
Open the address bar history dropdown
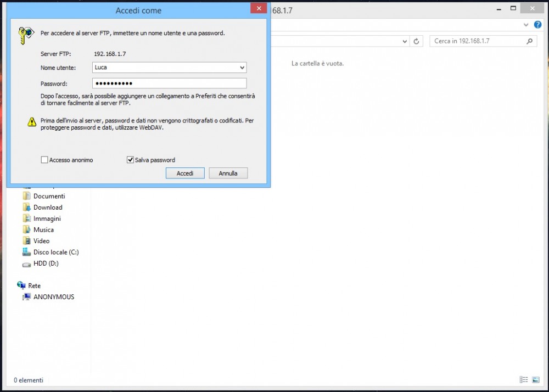pyautogui.click(x=405, y=41)
